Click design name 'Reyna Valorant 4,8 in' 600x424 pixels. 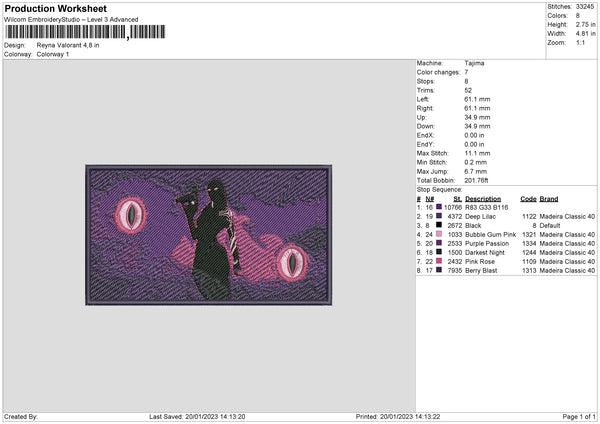(x=68, y=45)
